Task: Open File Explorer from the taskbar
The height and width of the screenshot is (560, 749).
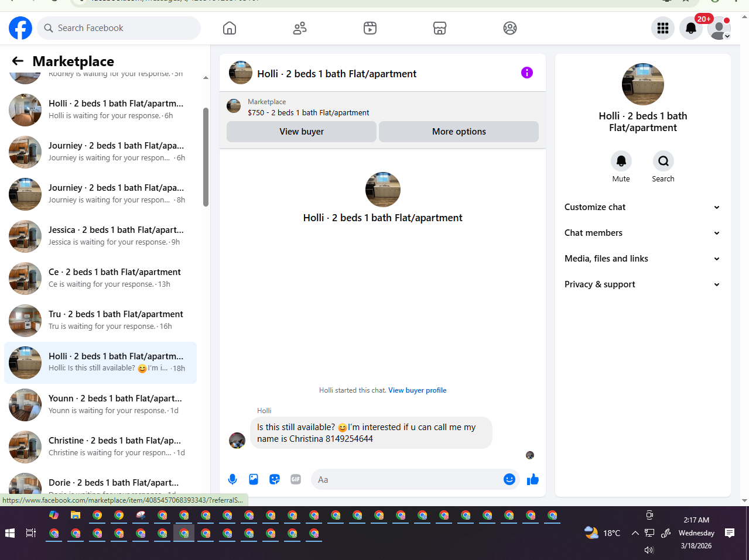Action: tap(76, 516)
